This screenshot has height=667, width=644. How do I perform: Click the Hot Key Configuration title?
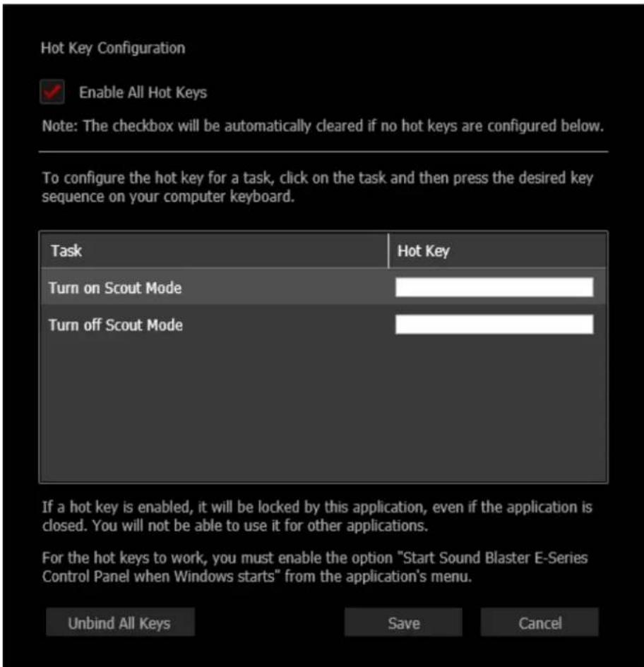(x=113, y=48)
